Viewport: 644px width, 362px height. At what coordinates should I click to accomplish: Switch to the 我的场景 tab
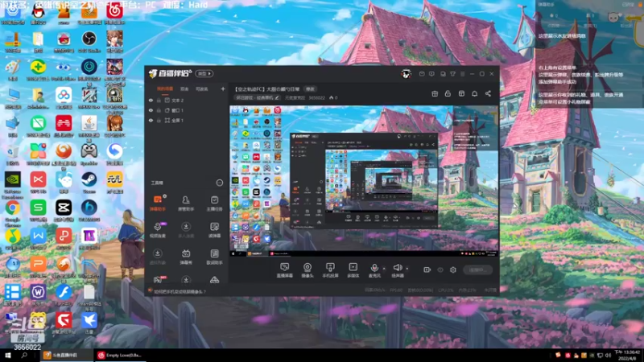click(165, 88)
